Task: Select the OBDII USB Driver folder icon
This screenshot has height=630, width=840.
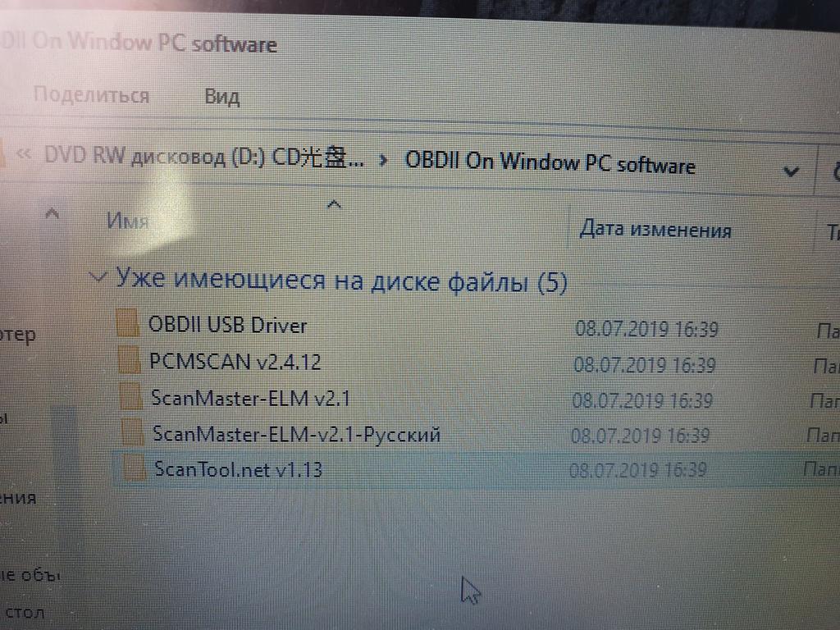Action: (127, 322)
